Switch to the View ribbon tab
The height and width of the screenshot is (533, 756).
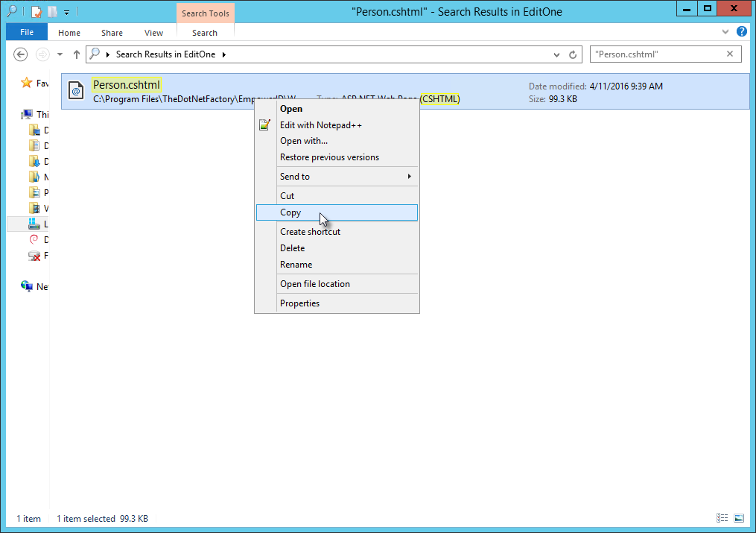153,32
